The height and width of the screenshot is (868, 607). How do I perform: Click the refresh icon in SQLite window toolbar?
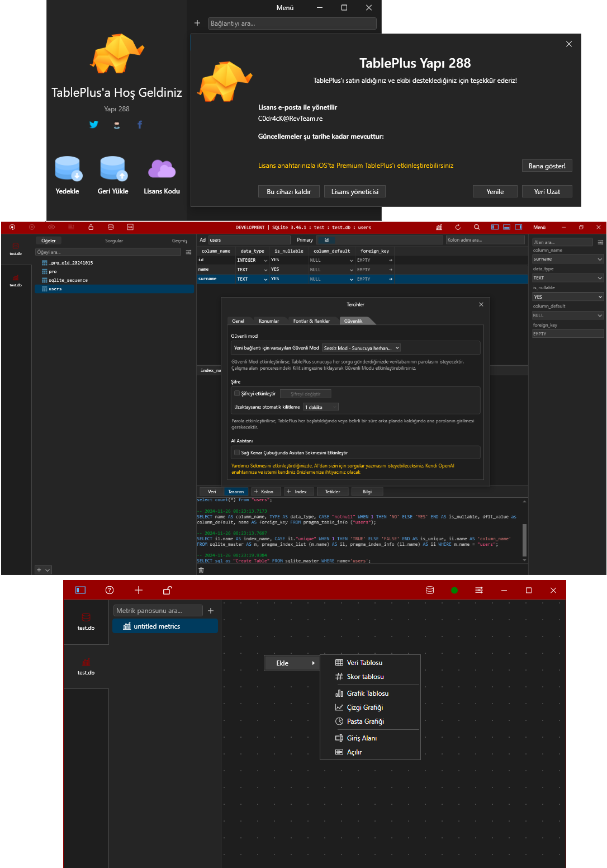[x=458, y=227]
